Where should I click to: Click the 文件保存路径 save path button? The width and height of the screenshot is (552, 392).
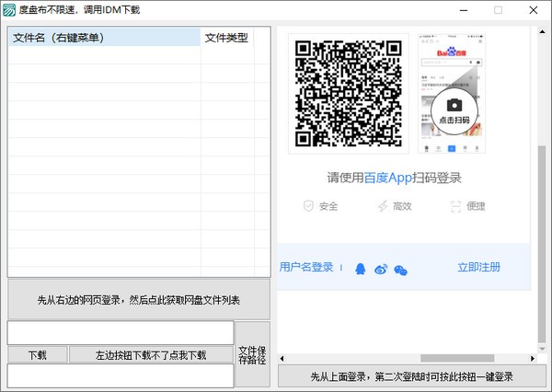point(252,354)
